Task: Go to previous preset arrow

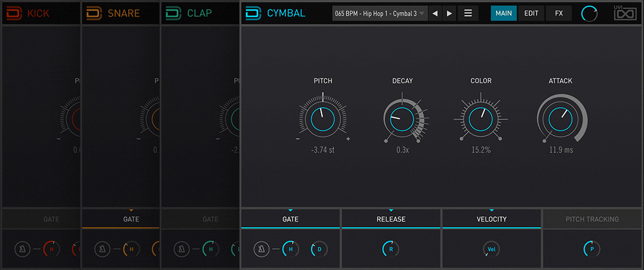Action: click(x=435, y=13)
